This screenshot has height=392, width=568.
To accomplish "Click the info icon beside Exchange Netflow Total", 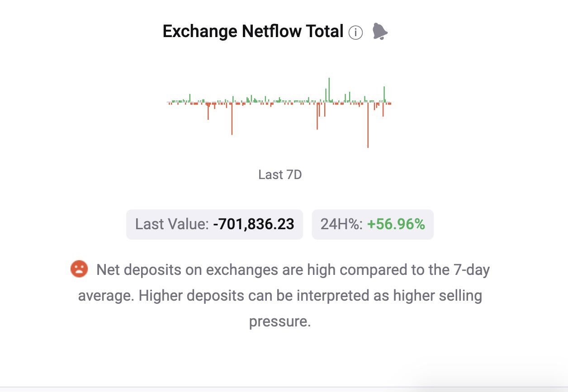I will coord(355,33).
